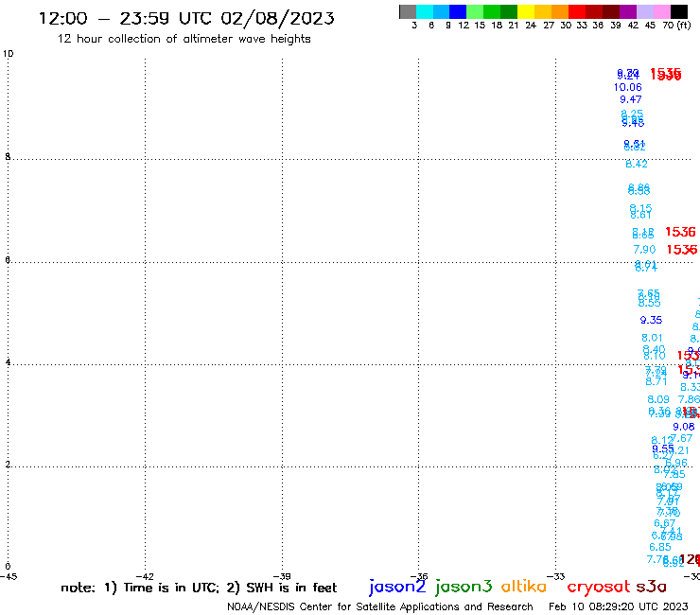Click the '-42' longitude axis label
The image size is (700, 615).
click(146, 576)
